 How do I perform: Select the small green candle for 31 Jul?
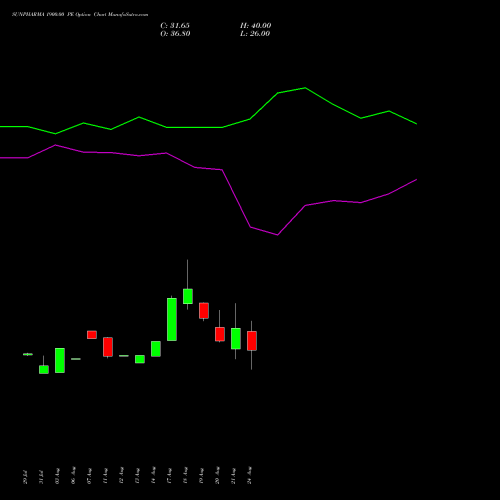[x=44, y=369]
